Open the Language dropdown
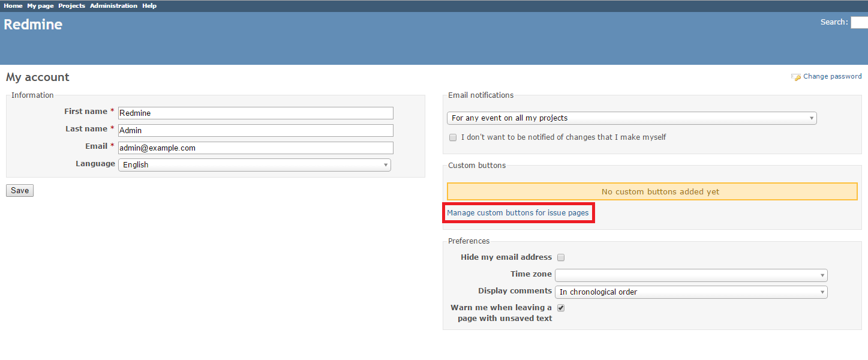This screenshot has height=360, width=868. click(254, 164)
